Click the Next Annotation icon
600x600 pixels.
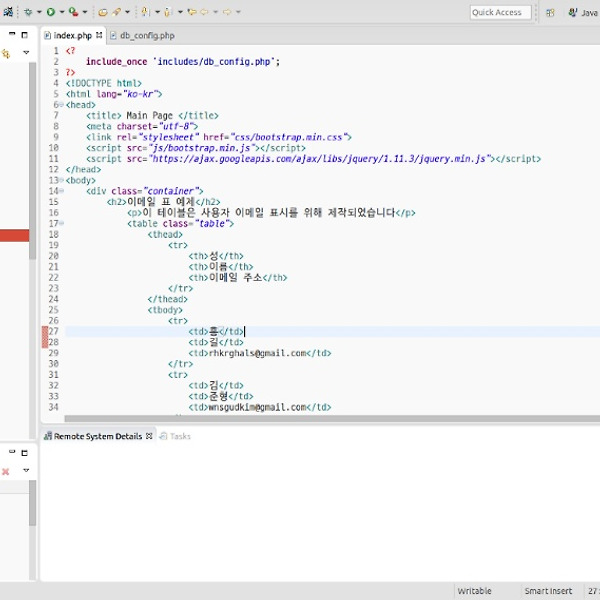point(145,12)
